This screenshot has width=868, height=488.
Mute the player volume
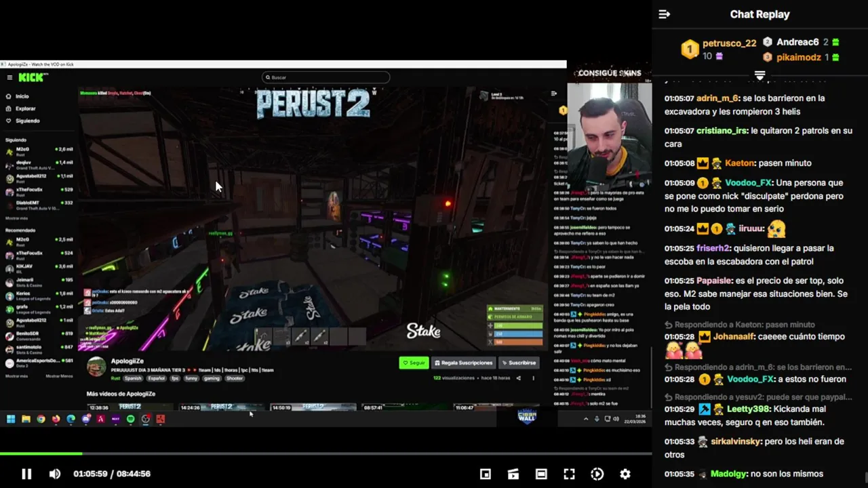click(x=55, y=474)
